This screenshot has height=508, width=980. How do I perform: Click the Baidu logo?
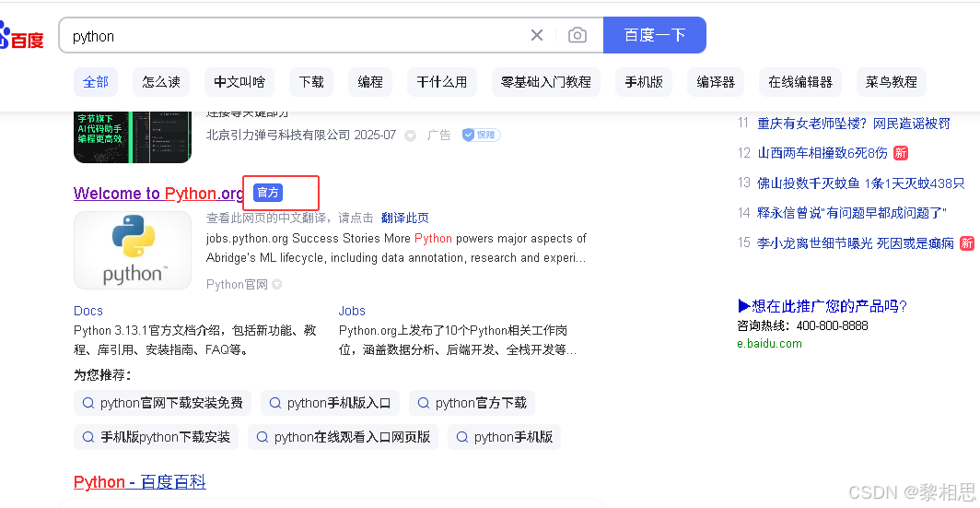(22, 36)
